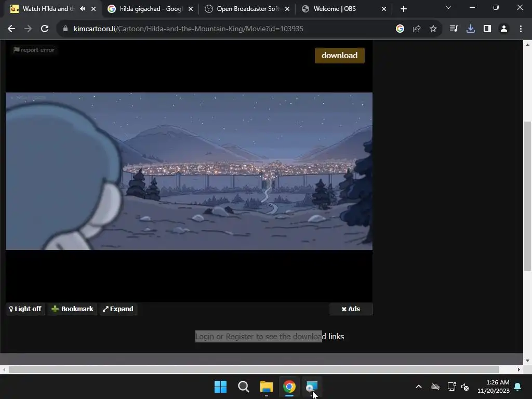Switch to the hilda gigachad Google tab
Image resolution: width=532 pixels, height=399 pixels.
coord(151,9)
